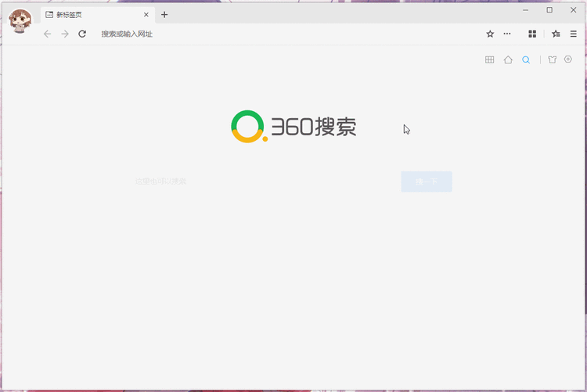This screenshot has height=392, width=587.
Task: Open new tab page settings icon
Action: pos(568,59)
